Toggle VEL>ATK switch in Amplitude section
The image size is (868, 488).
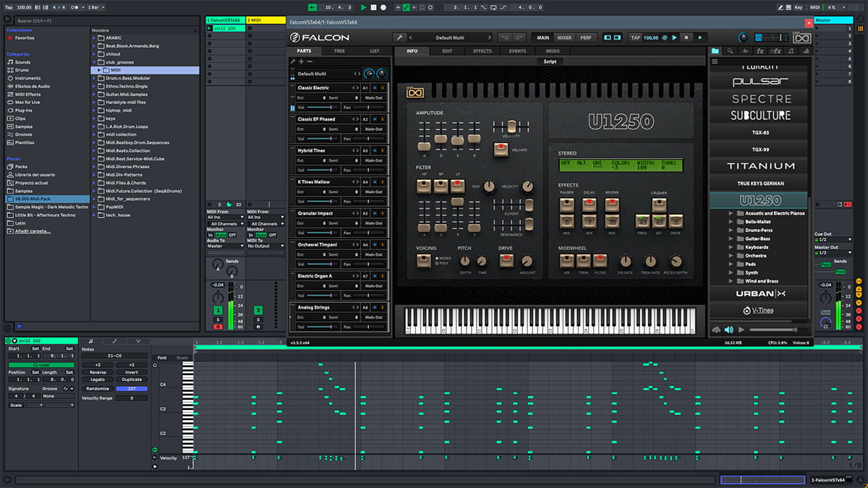tap(500, 149)
